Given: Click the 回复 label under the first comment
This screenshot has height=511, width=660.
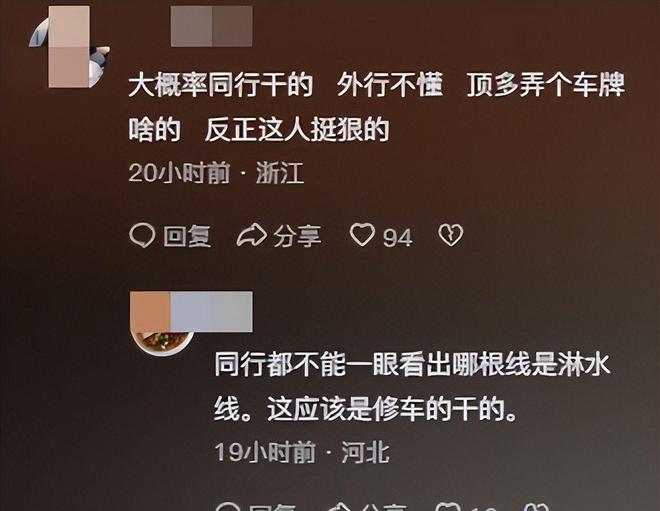Looking at the screenshot, I should (x=187, y=236).
